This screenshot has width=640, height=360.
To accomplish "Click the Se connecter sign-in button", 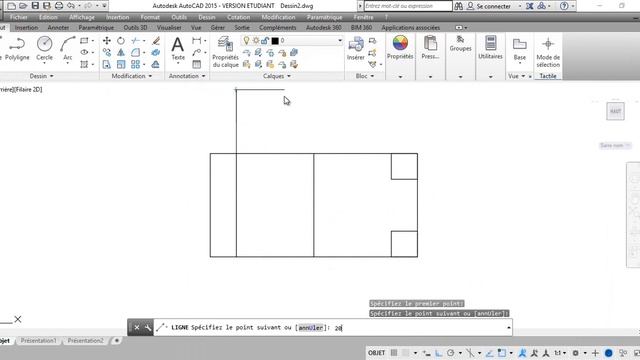I will pyautogui.click(x=489, y=6).
